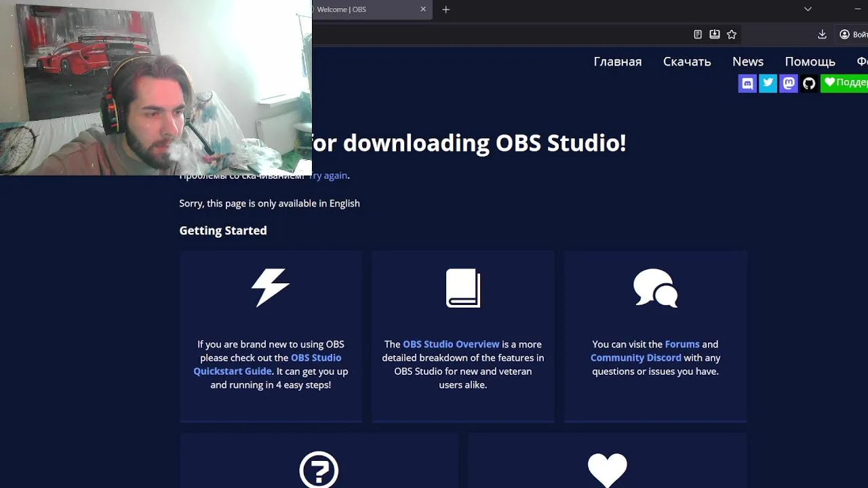Viewport: 868px width, 488px height.
Task: Click the book overview icon
Action: tap(463, 288)
